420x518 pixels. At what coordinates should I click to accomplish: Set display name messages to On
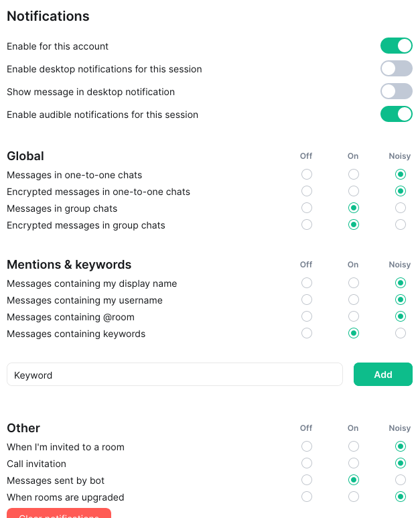tap(354, 283)
